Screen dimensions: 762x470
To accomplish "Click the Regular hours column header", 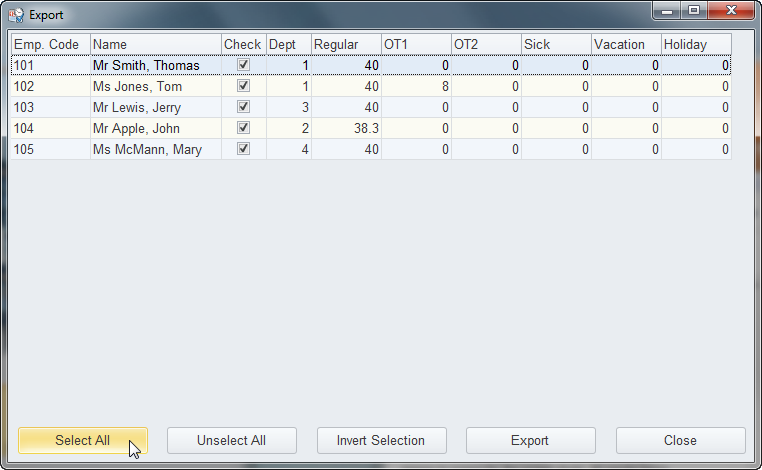I will point(345,45).
